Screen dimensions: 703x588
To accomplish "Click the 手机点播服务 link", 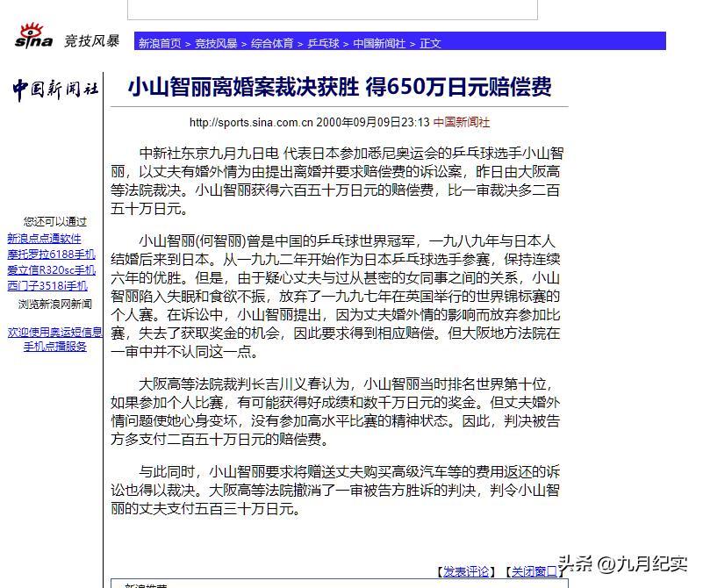I will [55, 347].
